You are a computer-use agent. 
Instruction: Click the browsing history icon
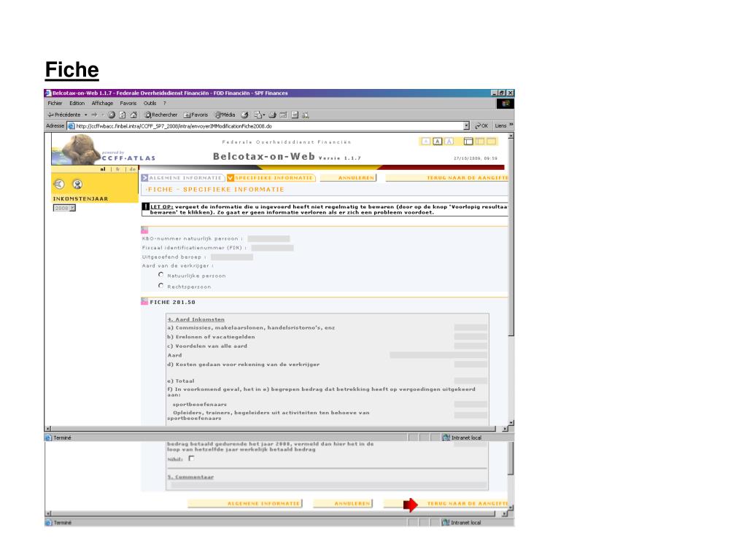pyautogui.click(x=244, y=114)
